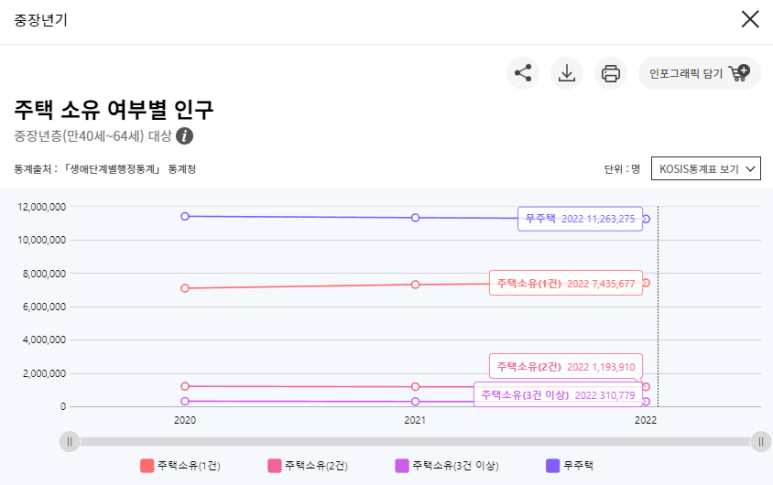This screenshot has width=773, height=485.
Task: Click the 8,000,000 y-axis label
Action: tap(44, 274)
